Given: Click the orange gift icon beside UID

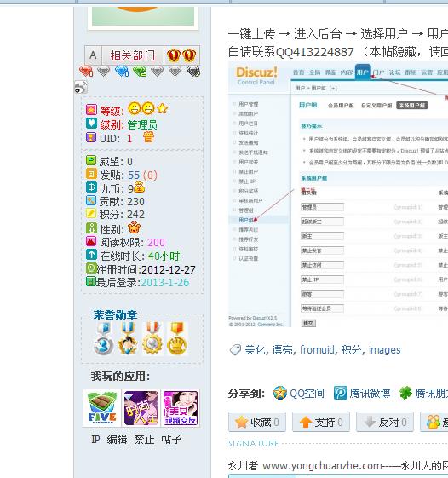Looking at the screenshot, I should click(148, 137).
